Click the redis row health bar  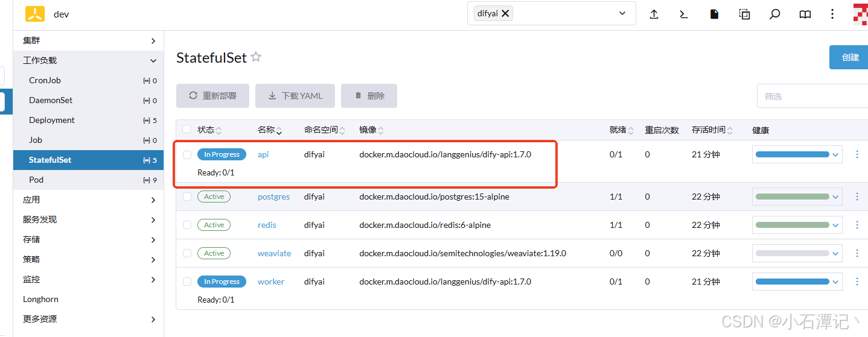pyautogui.click(x=792, y=225)
